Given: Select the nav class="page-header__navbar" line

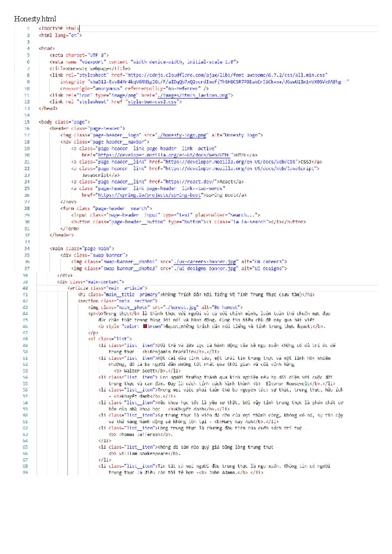Looking at the screenshot, I should coord(105,142).
